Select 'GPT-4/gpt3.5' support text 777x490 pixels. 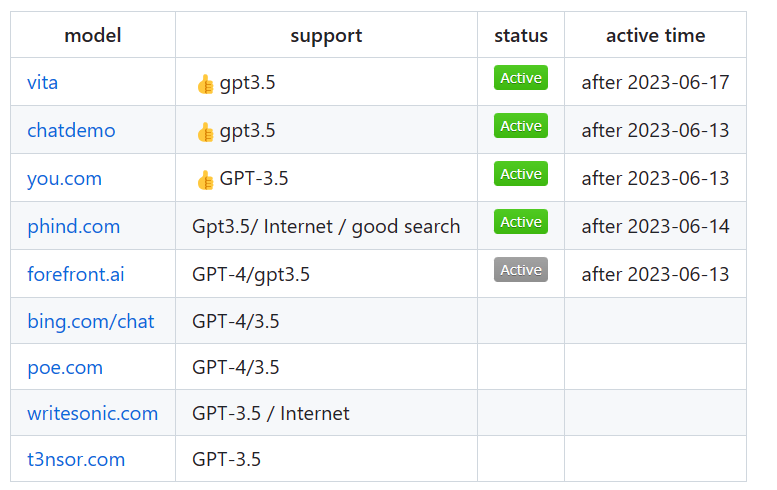click(251, 274)
